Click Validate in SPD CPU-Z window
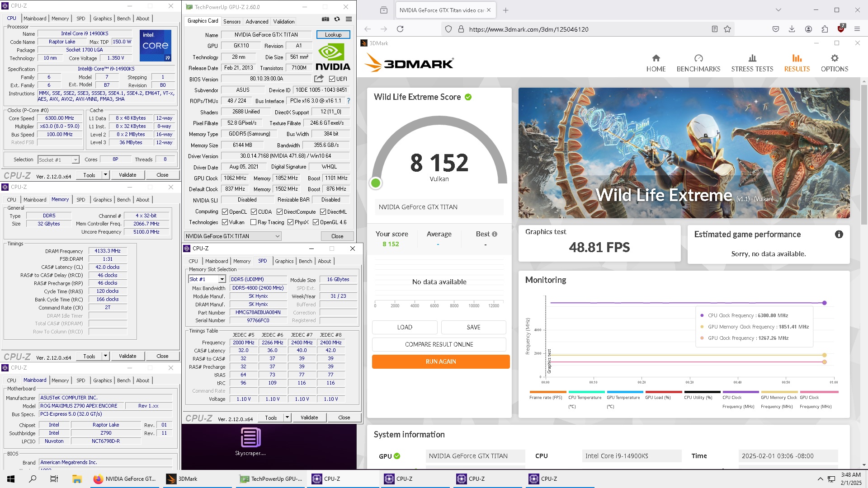The height and width of the screenshot is (488, 868). 309,418
